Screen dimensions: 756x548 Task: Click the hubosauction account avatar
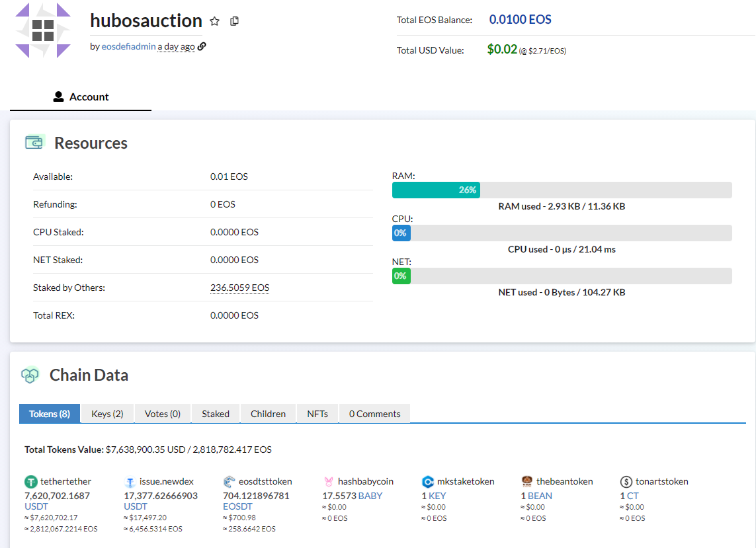pos(43,30)
